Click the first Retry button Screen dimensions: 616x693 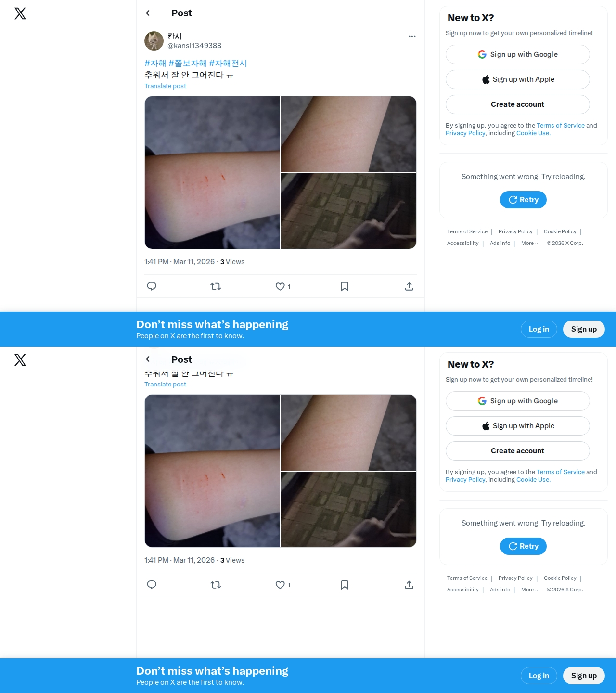[x=523, y=200]
